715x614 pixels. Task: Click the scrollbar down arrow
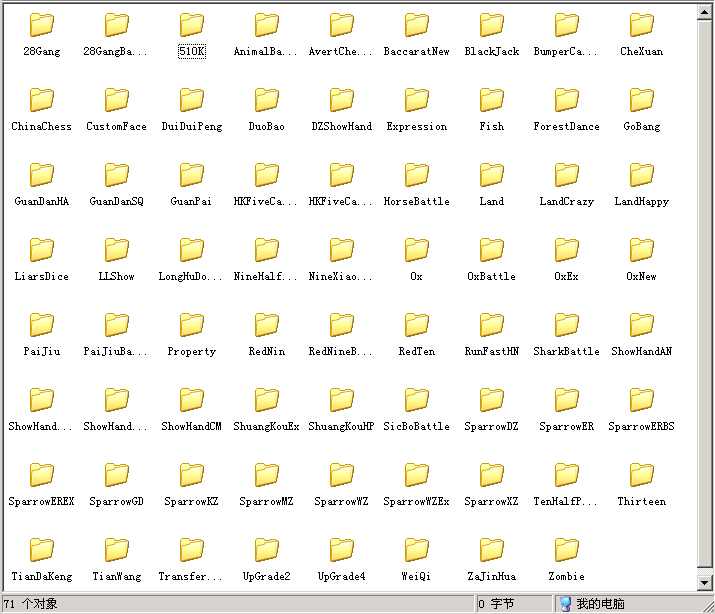(705, 582)
